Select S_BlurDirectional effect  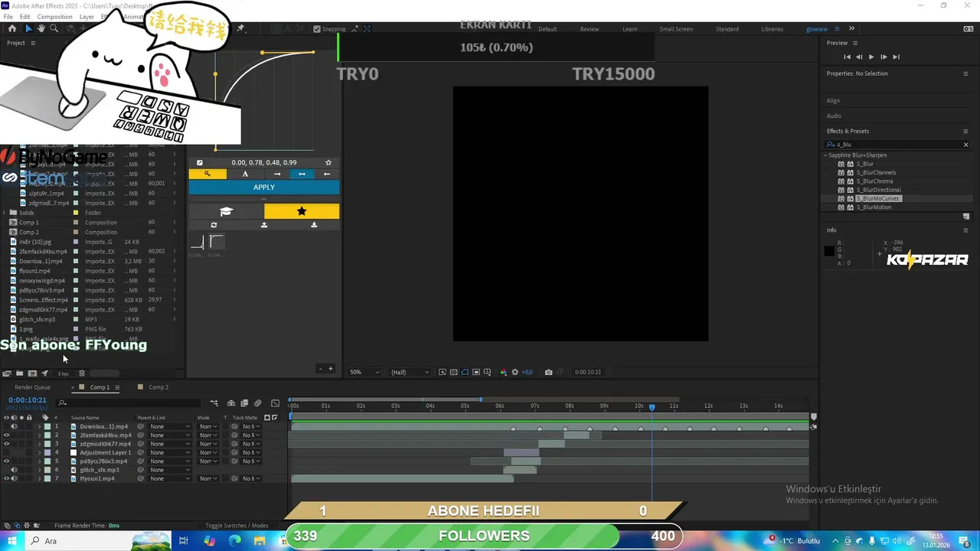pos(878,190)
